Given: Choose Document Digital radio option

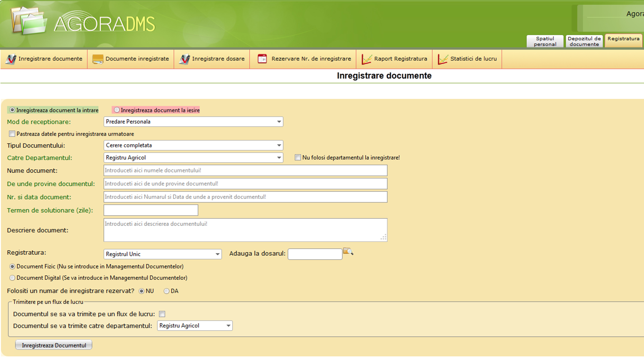Looking at the screenshot, I should 12,278.
